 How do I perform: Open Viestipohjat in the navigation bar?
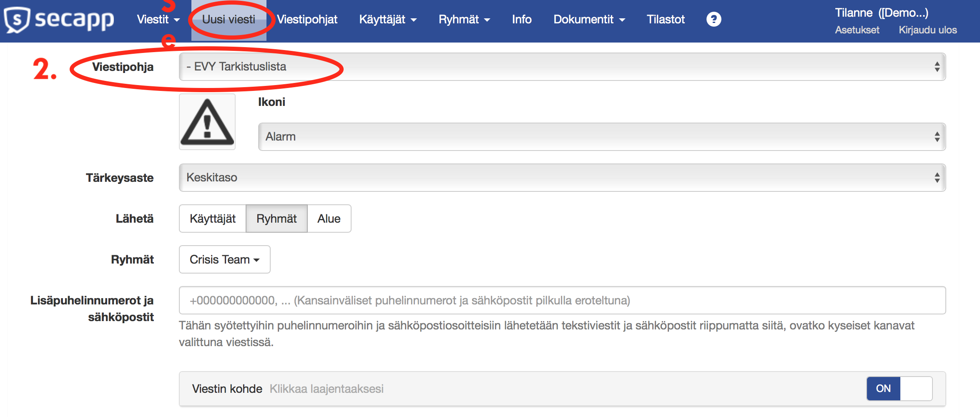307,20
